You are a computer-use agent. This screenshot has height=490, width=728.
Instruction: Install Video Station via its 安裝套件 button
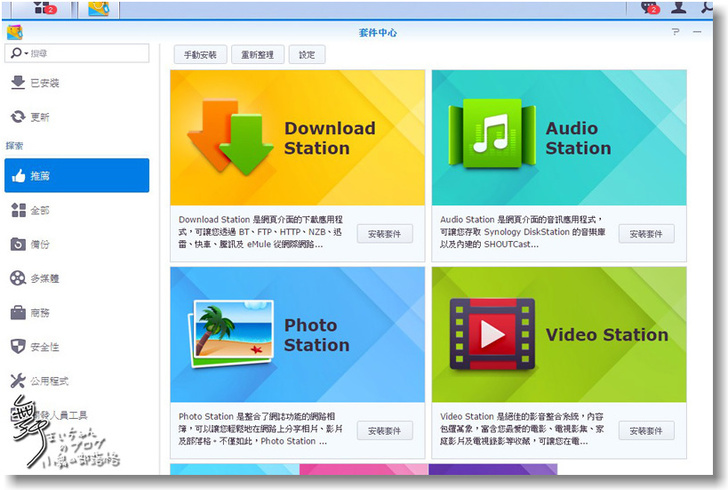click(x=646, y=431)
